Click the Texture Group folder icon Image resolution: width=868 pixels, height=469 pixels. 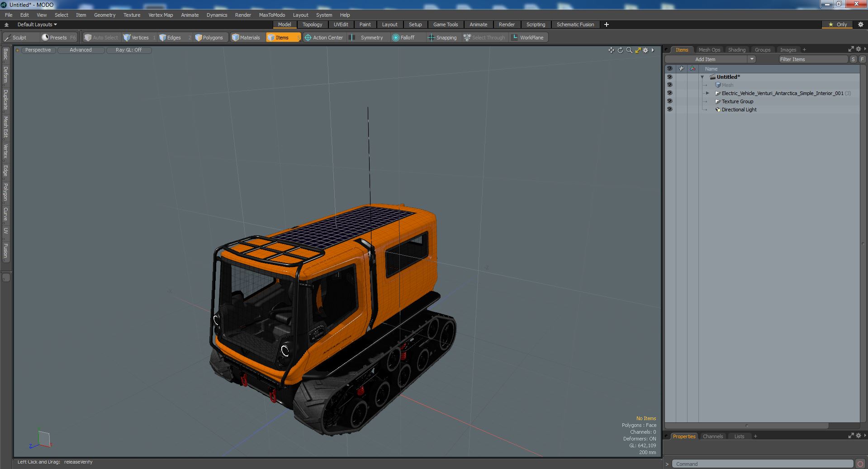[x=718, y=101]
